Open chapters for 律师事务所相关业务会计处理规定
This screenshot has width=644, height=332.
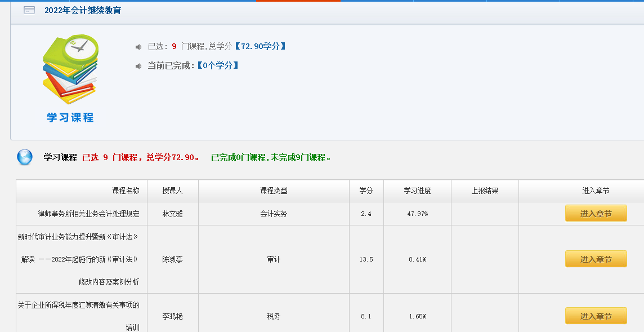point(596,214)
